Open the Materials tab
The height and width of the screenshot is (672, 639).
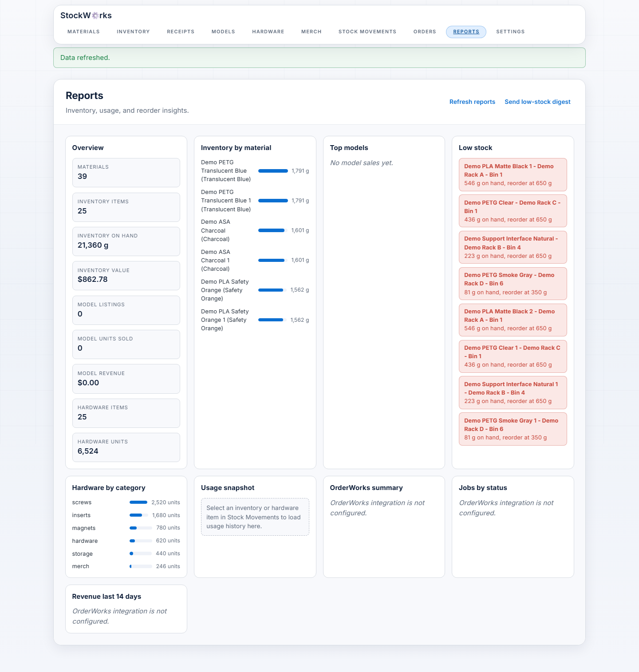pos(83,32)
